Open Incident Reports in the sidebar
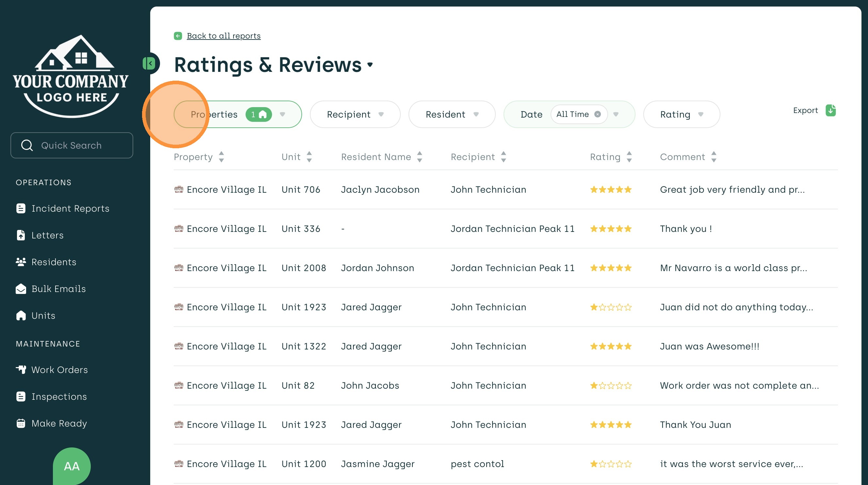 [70, 208]
